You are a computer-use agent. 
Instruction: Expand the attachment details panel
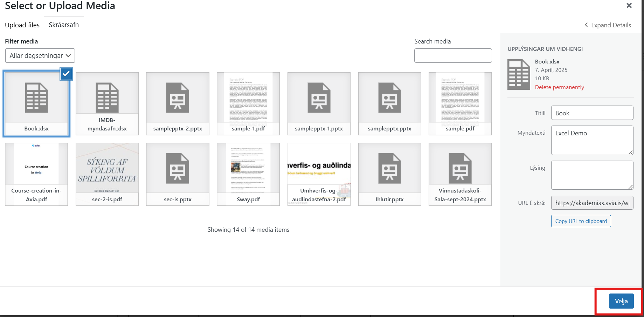pos(608,25)
